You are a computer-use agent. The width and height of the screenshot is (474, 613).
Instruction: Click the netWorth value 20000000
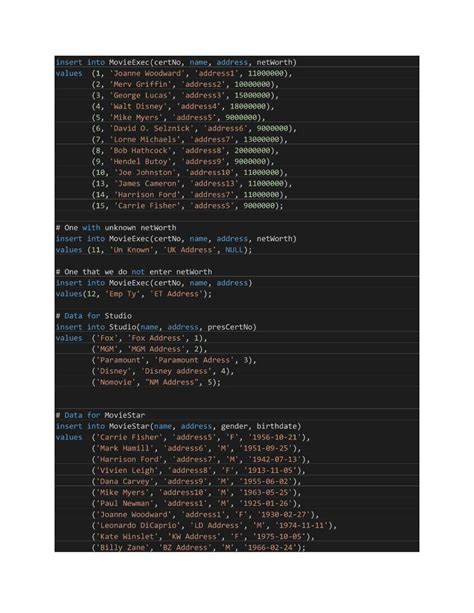252,151
